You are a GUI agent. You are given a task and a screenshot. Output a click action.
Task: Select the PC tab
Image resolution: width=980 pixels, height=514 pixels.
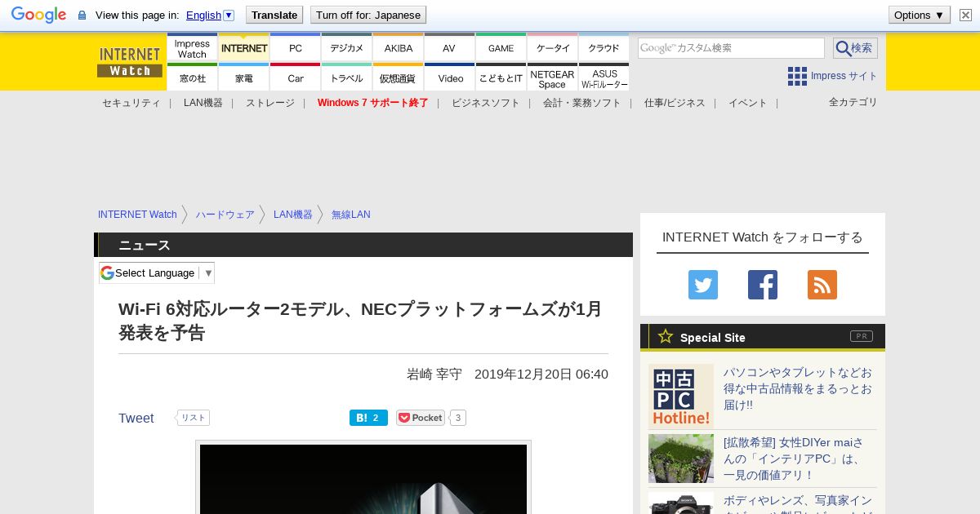(295, 49)
